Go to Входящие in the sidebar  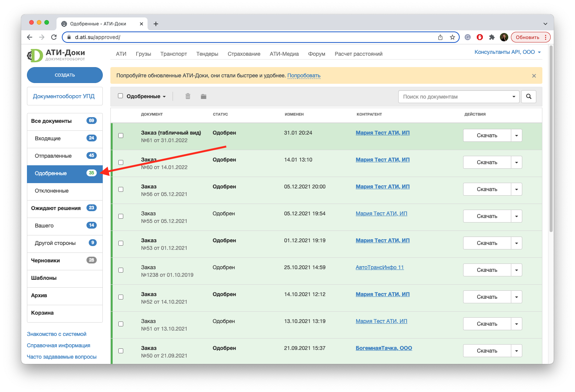48,138
